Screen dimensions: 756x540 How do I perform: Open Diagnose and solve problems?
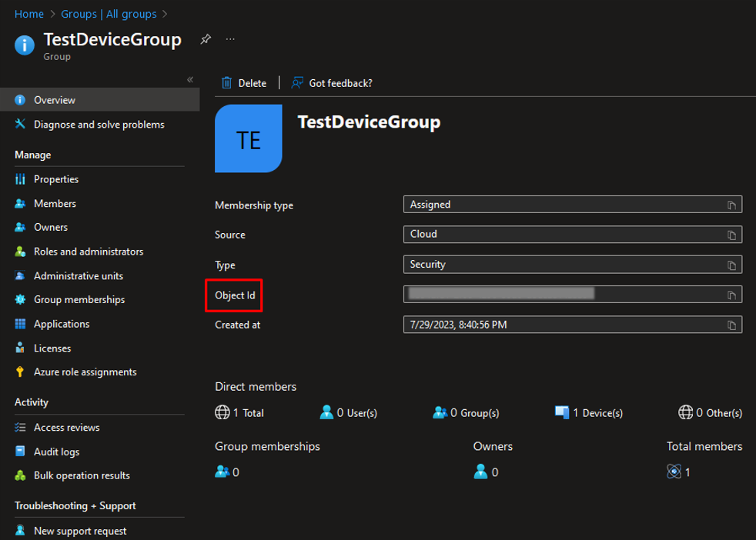coord(100,125)
